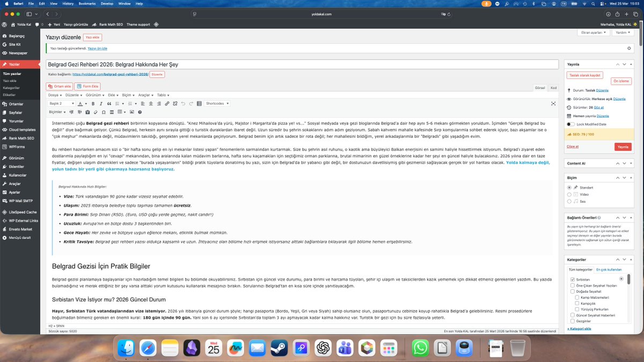Open Finder from the macOS Dock

[126, 348]
